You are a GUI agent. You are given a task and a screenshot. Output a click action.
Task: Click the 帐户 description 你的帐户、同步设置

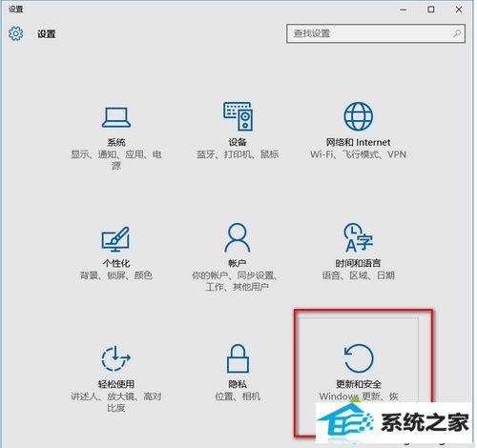pos(235,275)
